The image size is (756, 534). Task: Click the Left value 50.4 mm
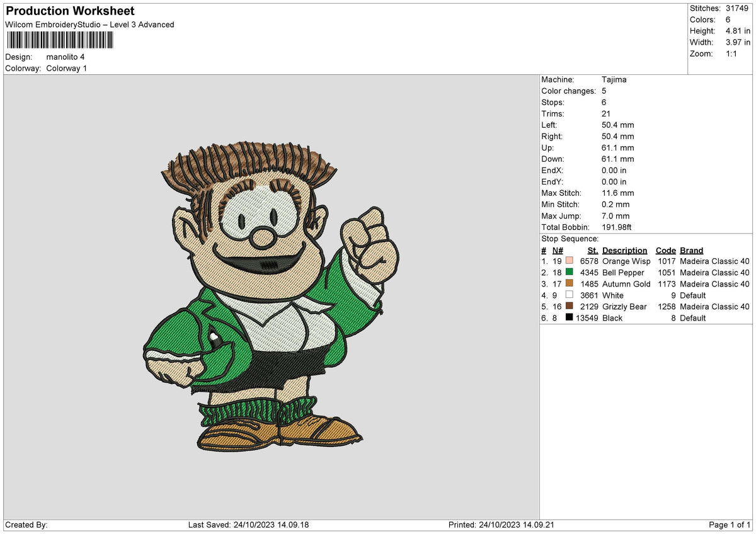[618, 125]
